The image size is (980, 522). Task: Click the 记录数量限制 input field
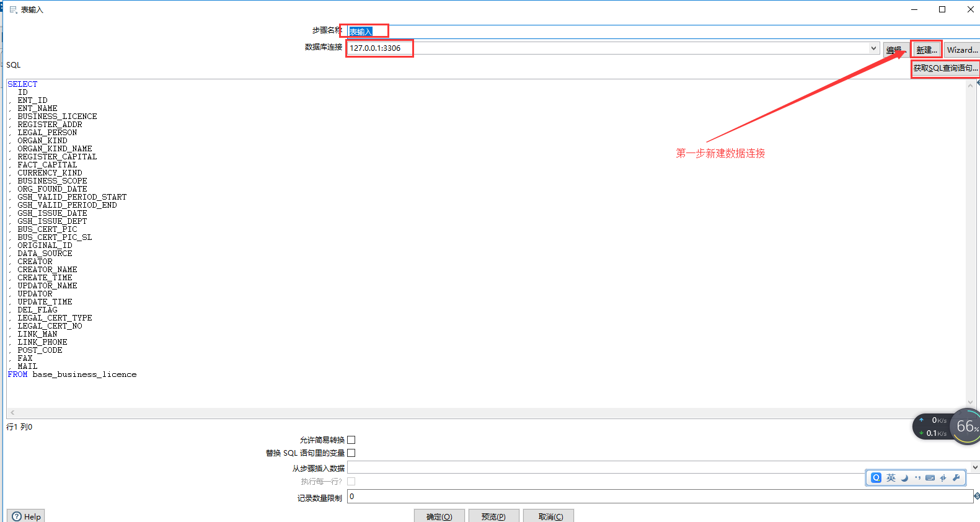tap(660, 496)
